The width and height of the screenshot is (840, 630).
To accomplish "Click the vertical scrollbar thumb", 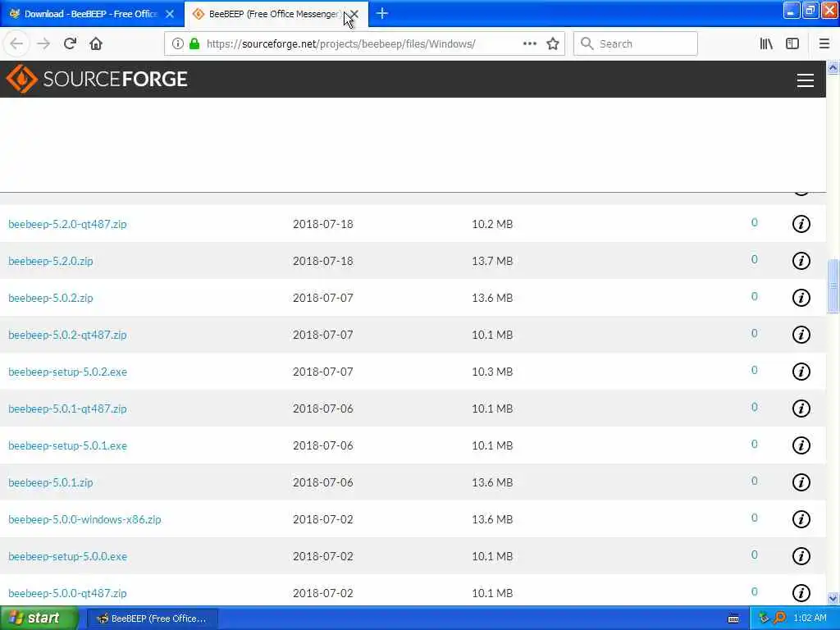I will pyautogui.click(x=833, y=285).
